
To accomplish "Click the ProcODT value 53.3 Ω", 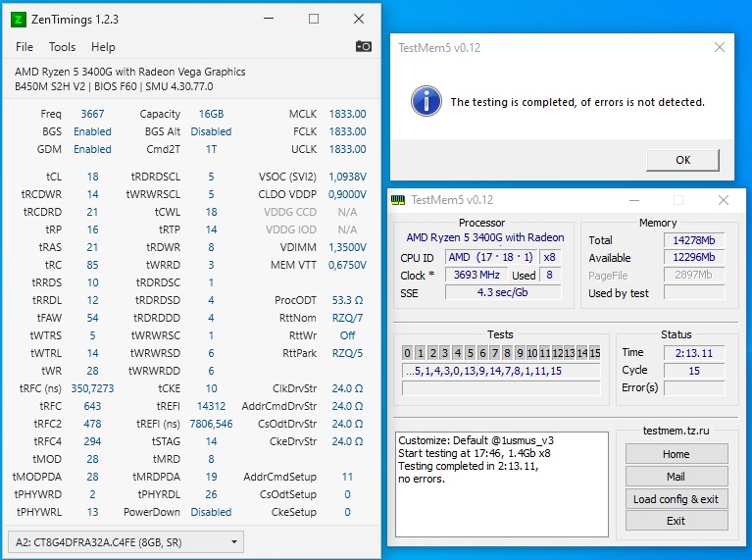I will click(347, 300).
